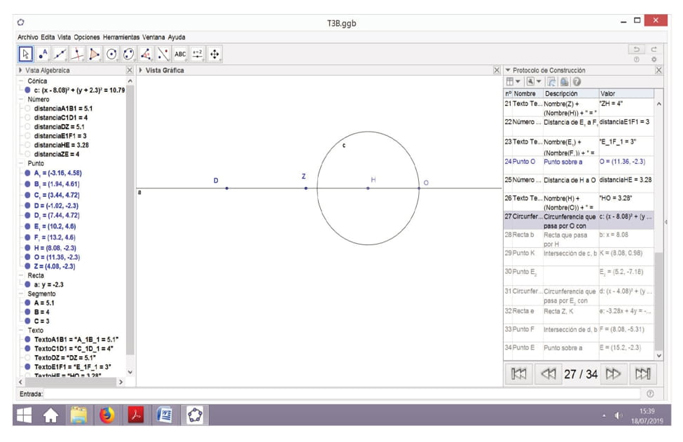Expand the Vista Gráfica style bar
The height and width of the screenshot is (442, 683).
[141, 71]
